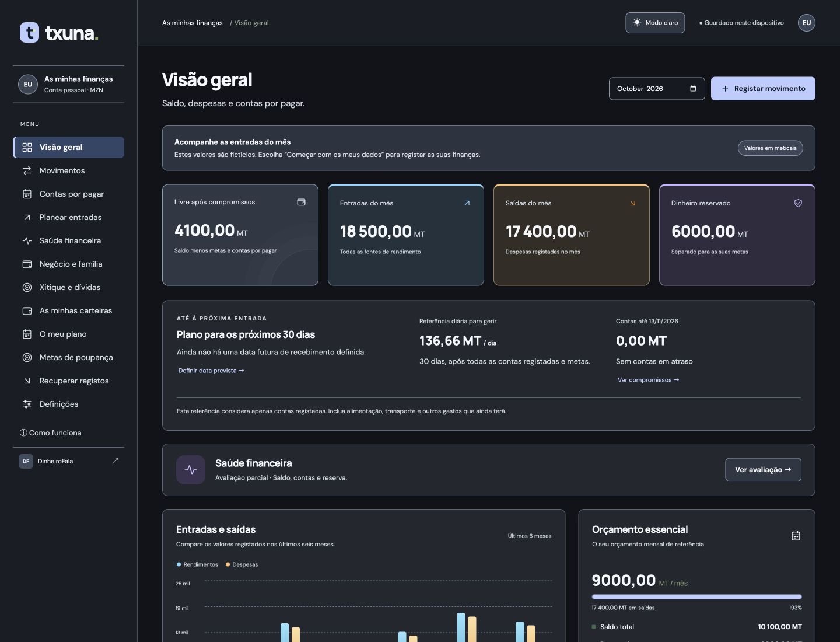840x642 pixels.
Task: Click the Negócio e família wallet icon
Action: pyautogui.click(x=27, y=264)
